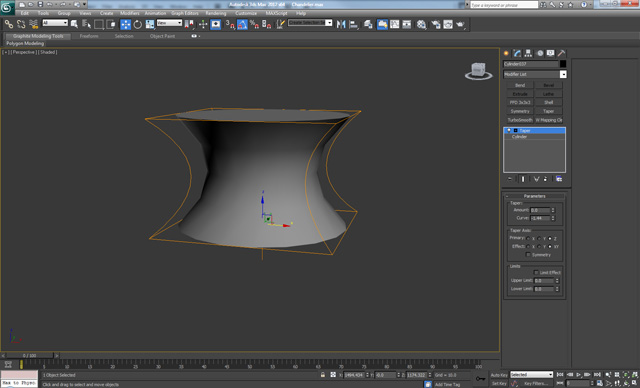The height and width of the screenshot is (388, 640).
Task: Select Primary taper axis X
Action: tap(528, 238)
